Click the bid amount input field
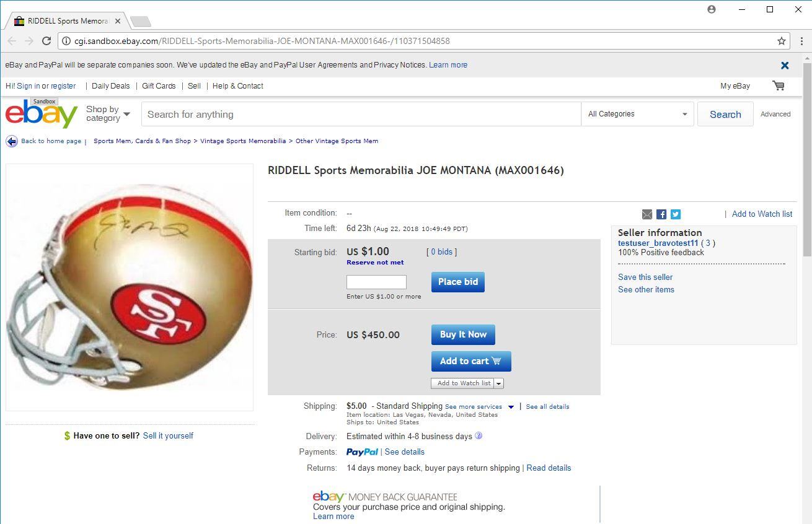This screenshot has height=524, width=812. pyautogui.click(x=376, y=282)
